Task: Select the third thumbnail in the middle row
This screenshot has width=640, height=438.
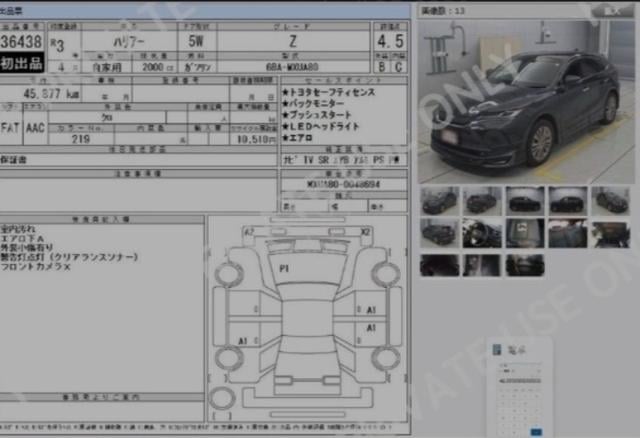Action: pyautogui.click(x=525, y=233)
